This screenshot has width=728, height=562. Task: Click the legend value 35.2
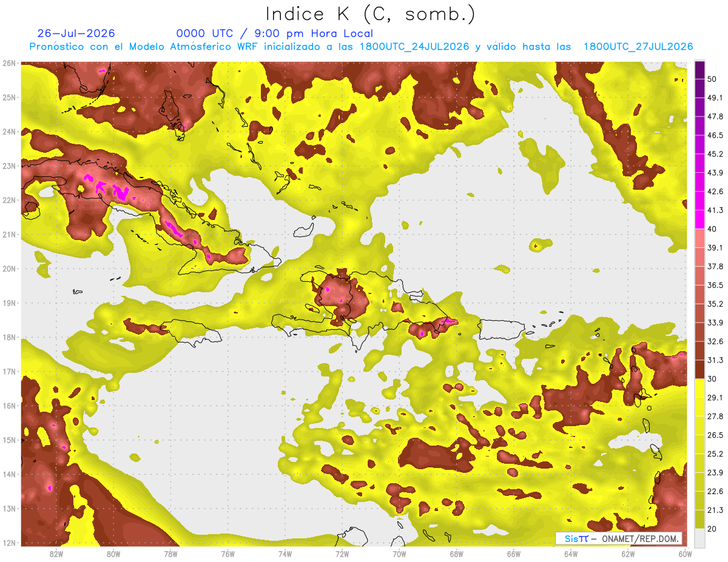point(715,304)
